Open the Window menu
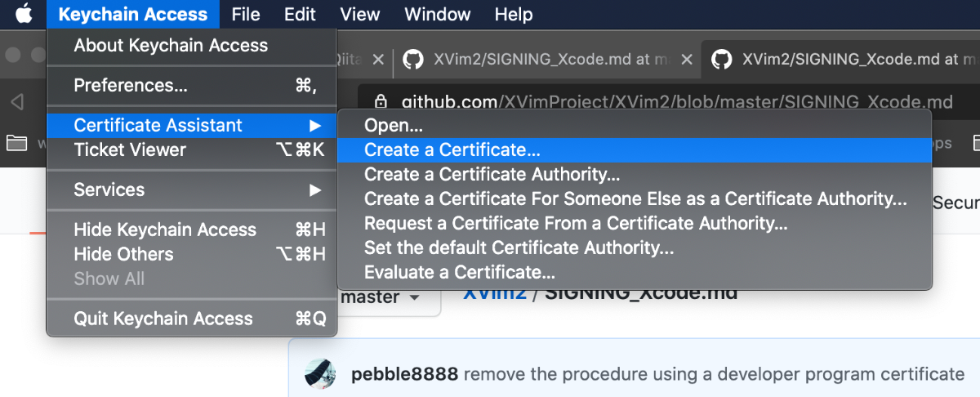980x397 pixels. 438,14
